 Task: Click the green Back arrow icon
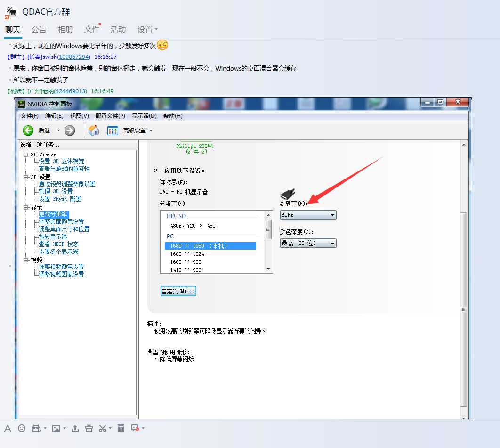28,130
